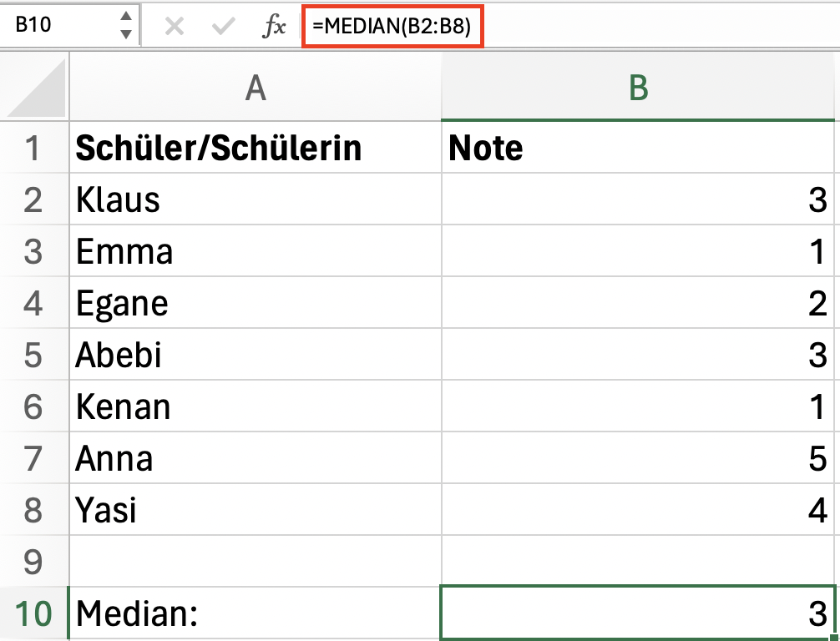This screenshot has height=641, width=840.
Task: Click the Select All corner triangle
Action: point(35,87)
